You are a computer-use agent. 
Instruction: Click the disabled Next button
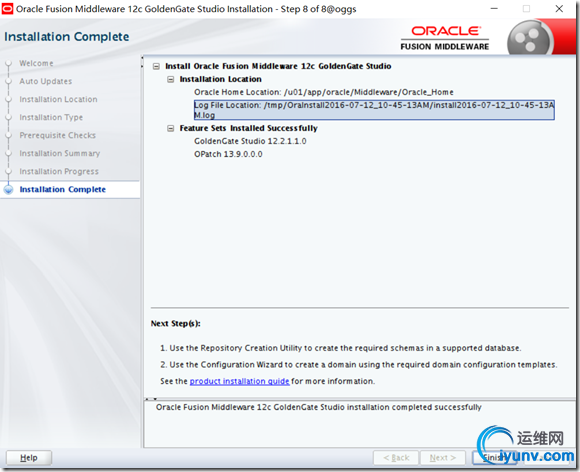(442, 458)
